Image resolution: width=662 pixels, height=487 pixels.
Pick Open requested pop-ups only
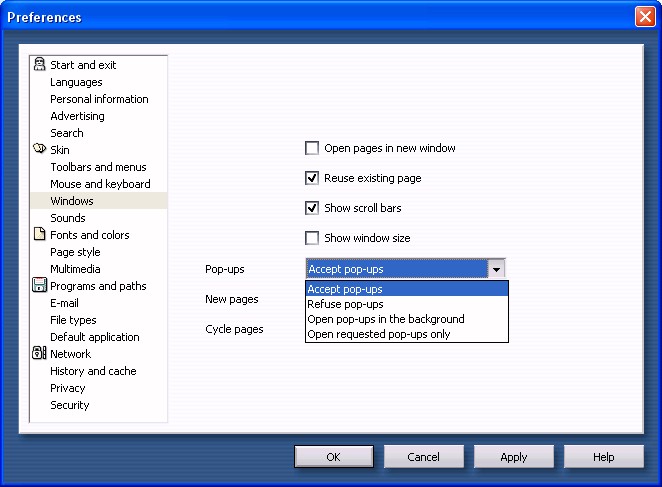[x=379, y=334]
